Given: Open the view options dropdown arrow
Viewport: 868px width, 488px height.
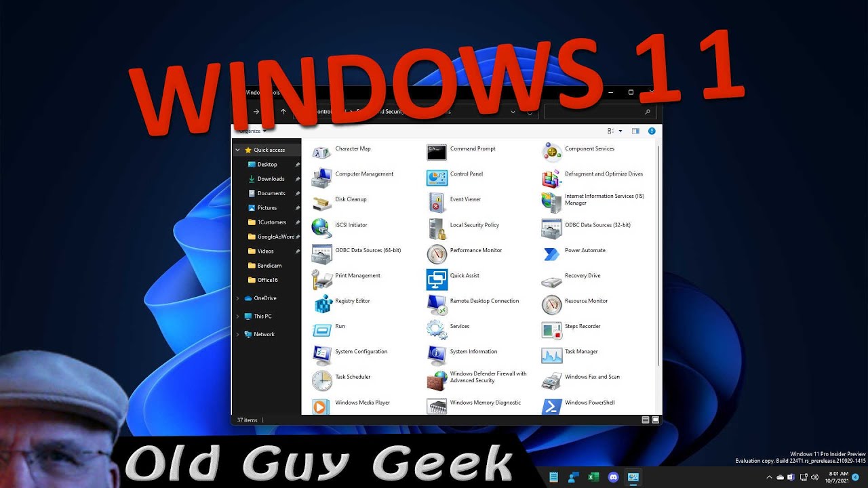Looking at the screenshot, I should pyautogui.click(x=620, y=131).
